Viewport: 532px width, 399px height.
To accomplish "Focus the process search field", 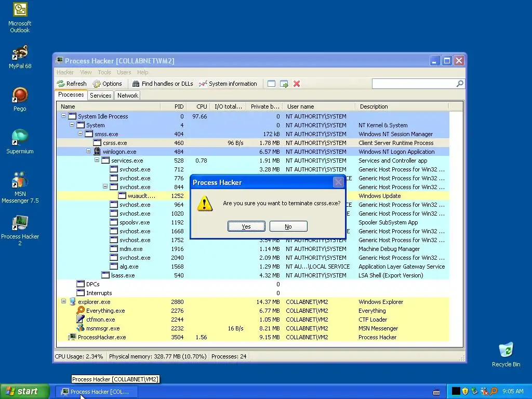I will 414,84.
